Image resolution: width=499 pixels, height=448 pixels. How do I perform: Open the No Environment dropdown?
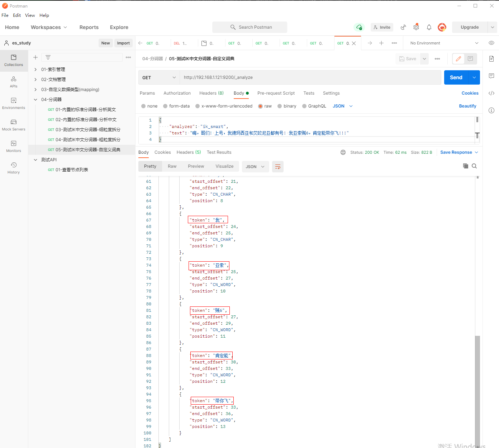click(444, 43)
